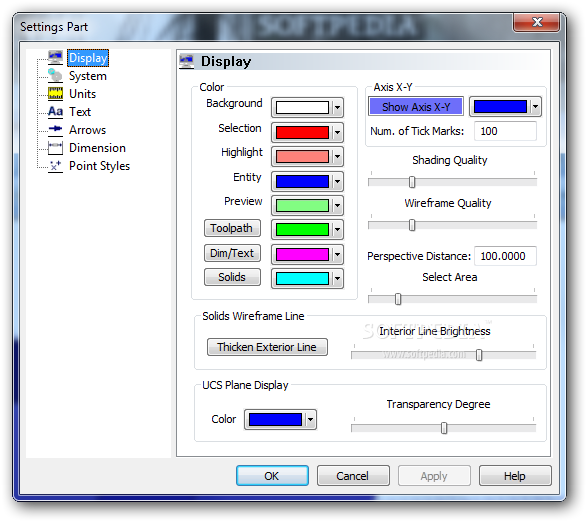Expand Selection color dropdown arrow
587x522 pixels.
337,133
